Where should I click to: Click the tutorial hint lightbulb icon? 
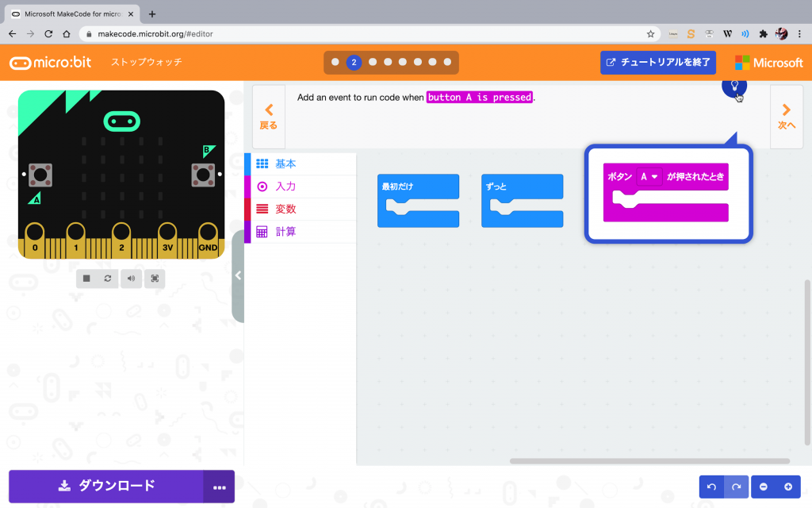733,86
